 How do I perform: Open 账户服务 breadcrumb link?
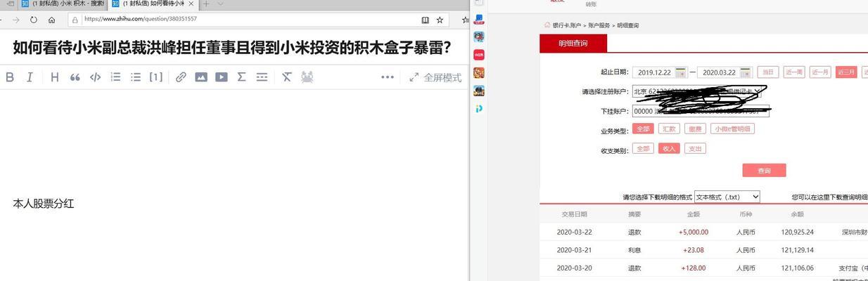pos(599,25)
